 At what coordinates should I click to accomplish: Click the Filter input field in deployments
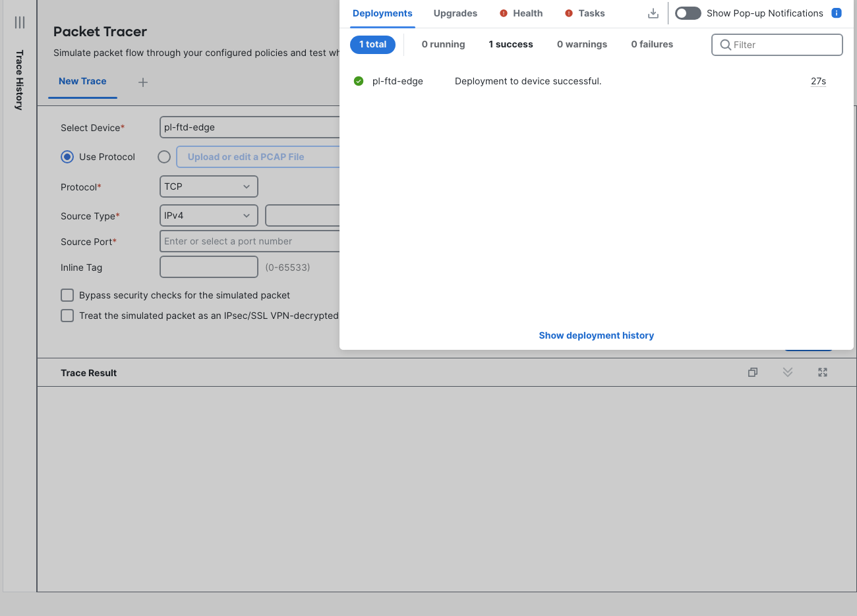coord(777,45)
